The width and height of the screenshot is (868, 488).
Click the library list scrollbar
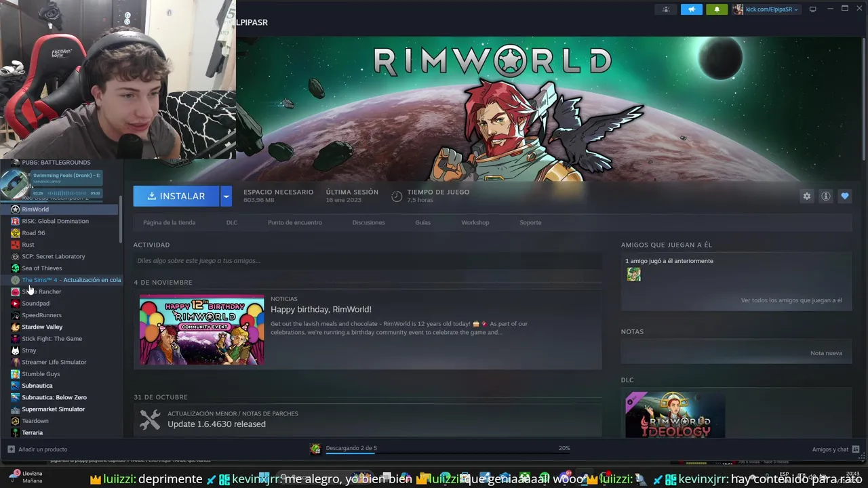tap(121, 220)
